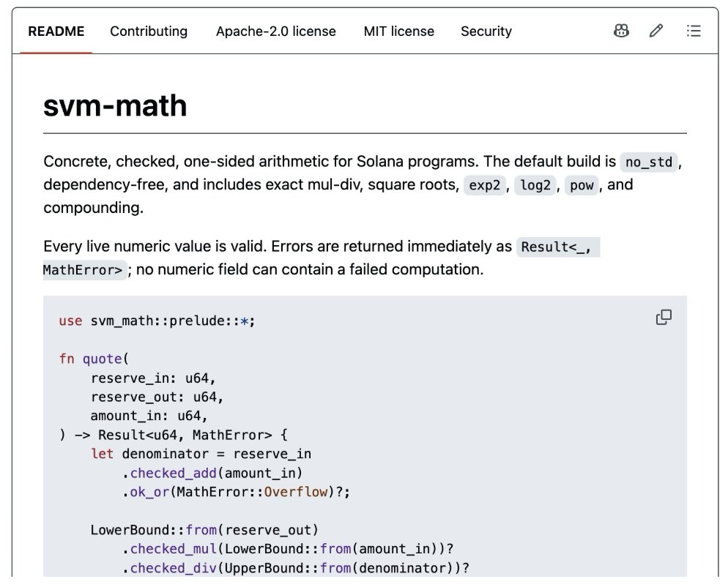Open the Apache-2.0 license tab

click(x=276, y=31)
